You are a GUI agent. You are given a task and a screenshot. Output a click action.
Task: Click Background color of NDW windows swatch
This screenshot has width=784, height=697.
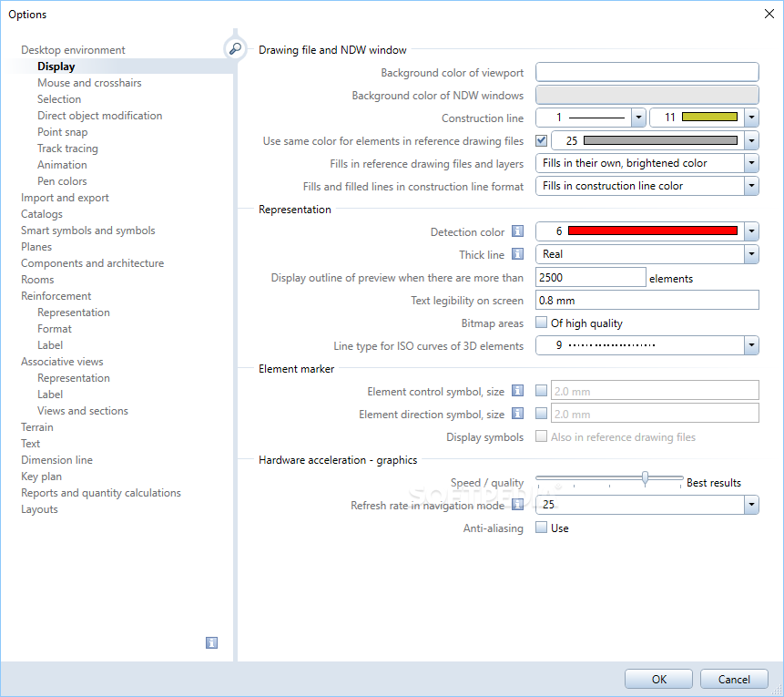(x=647, y=95)
